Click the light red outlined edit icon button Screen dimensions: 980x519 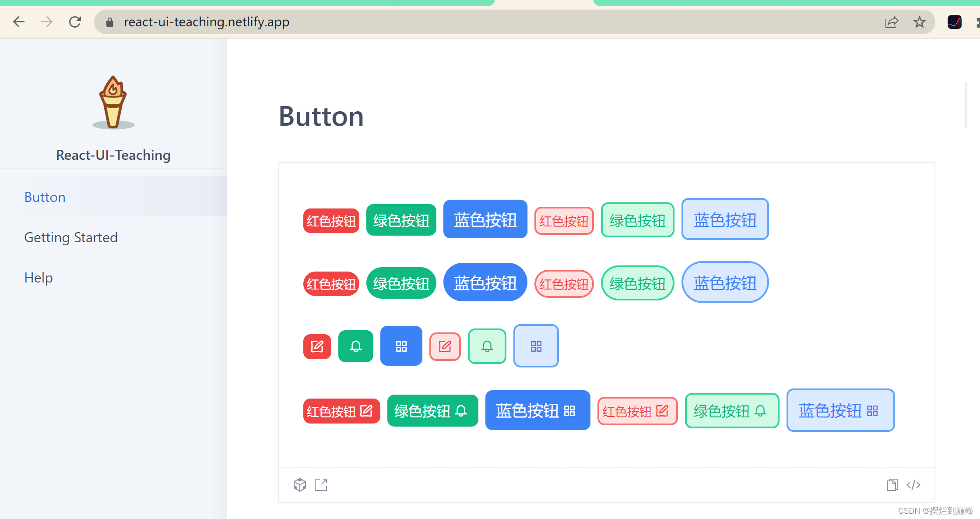tap(445, 346)
